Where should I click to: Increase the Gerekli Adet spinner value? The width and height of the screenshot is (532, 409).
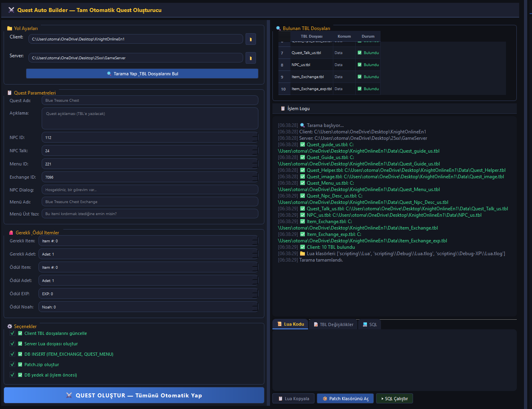255,252
